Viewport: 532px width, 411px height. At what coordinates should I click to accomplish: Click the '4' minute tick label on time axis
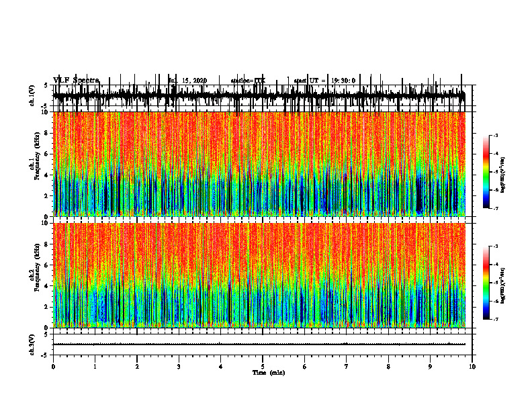[221, 367]
